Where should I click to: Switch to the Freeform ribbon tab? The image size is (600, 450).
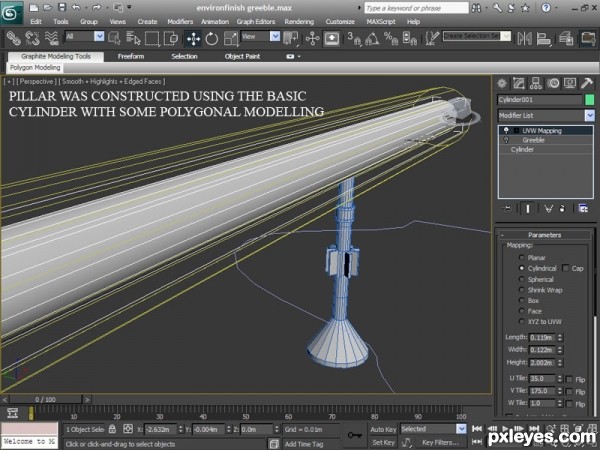(x=131, y=56)
